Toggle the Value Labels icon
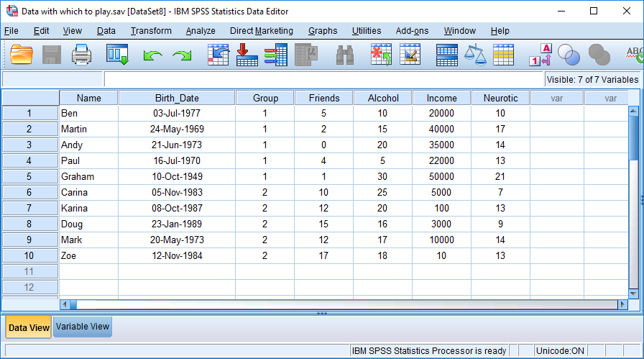The width and height of the screenshot is (644, 359). pos(540,55)
